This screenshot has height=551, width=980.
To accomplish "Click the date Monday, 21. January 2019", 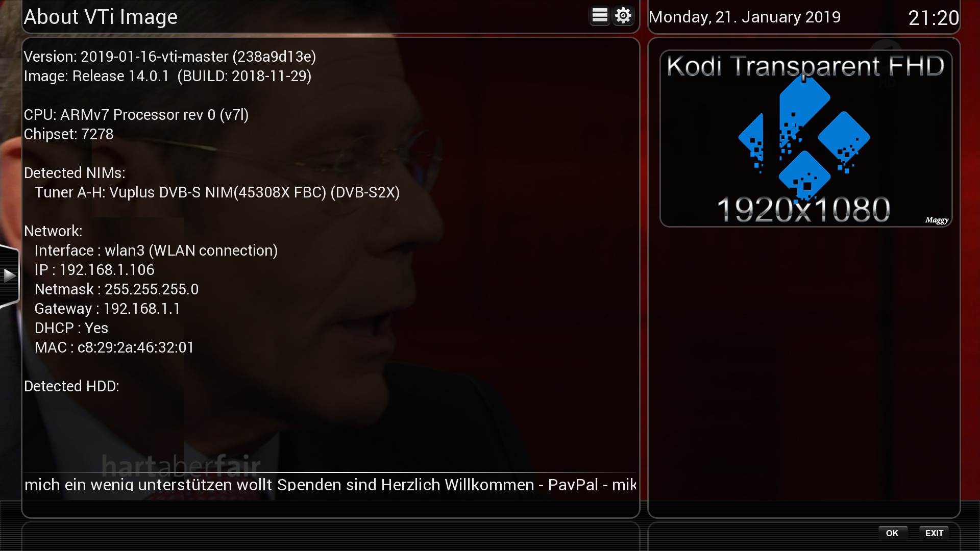I will [744, 17].
